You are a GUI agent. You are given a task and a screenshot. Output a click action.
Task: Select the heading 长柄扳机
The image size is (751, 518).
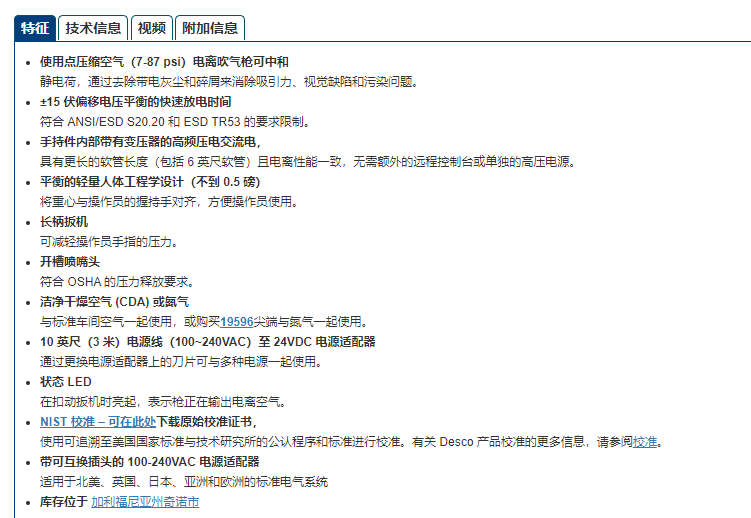click(64, 222)
